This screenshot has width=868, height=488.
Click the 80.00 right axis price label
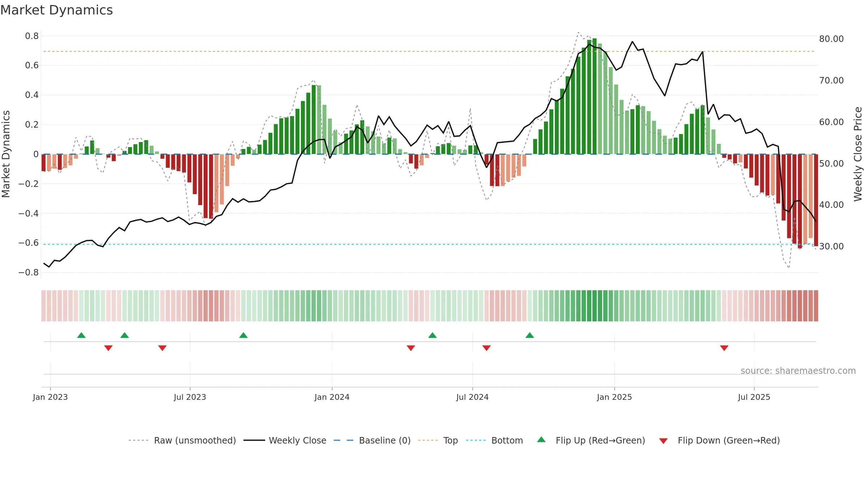click(x=831, y=39)
